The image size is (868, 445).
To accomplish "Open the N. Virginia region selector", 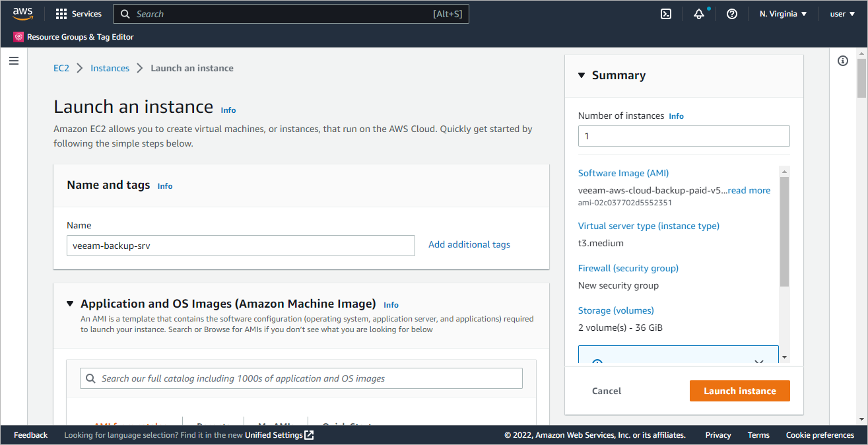I will click(x=782, y=13).
